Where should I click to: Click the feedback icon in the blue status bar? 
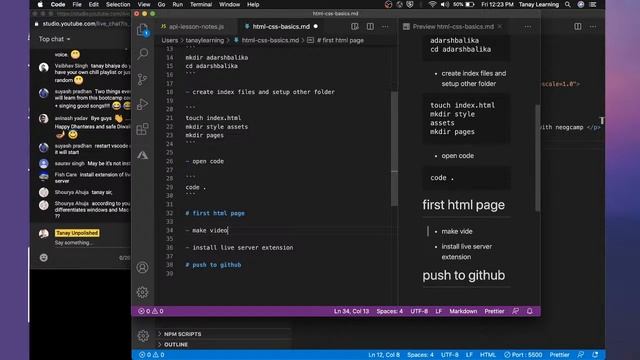(581, 355)
